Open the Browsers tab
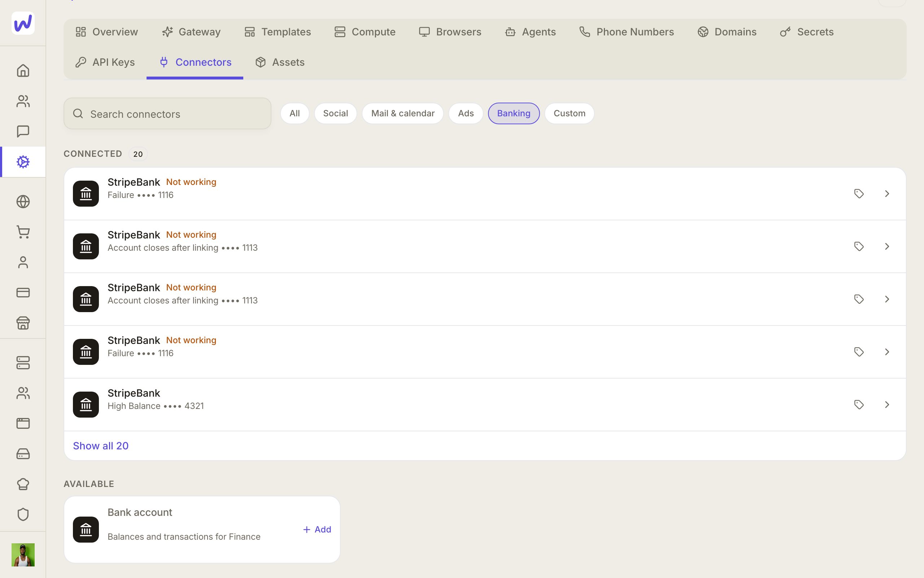 [x=450, y=32]
